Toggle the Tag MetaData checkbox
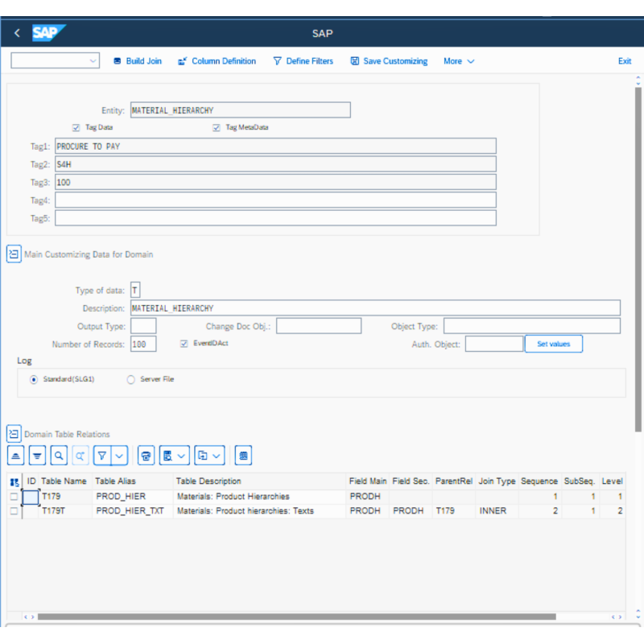Image resolution: width=644 pixels, height=644 pixels. click(217, 127)
